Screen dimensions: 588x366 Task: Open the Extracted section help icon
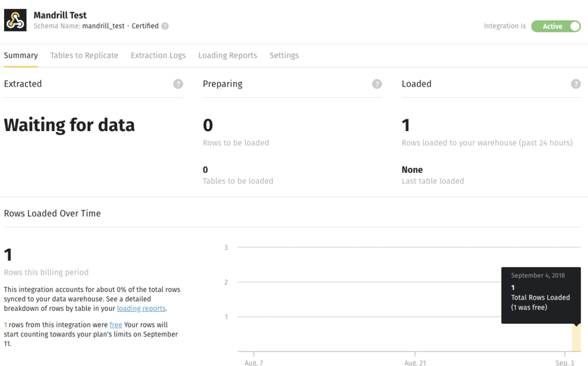point(178,84)
